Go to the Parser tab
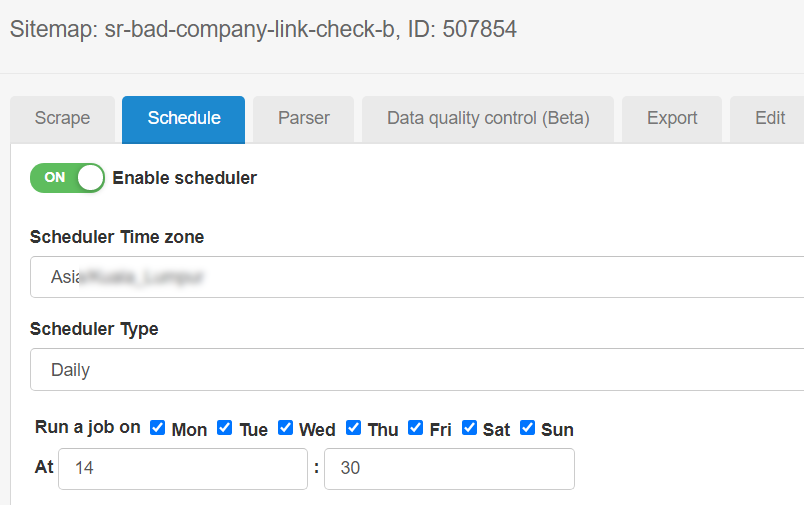 [304, 118]
